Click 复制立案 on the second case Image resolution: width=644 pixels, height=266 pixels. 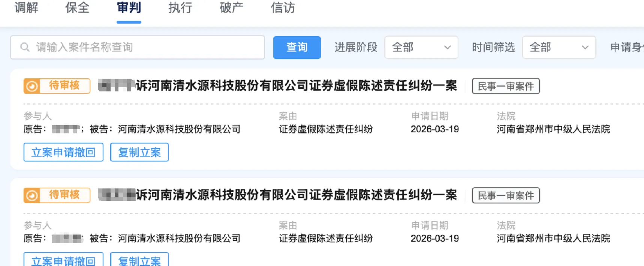[x=139, y=260]
